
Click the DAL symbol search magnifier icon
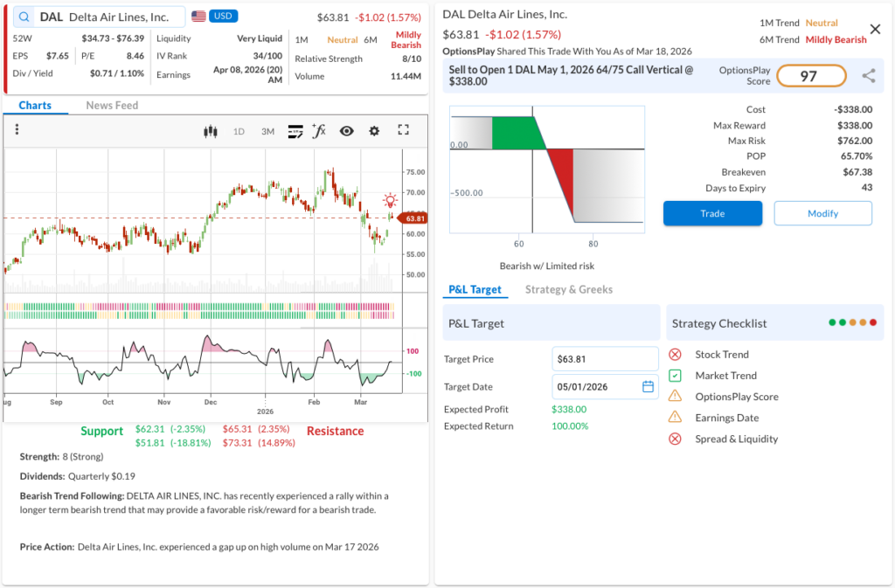tap(24, 17)
